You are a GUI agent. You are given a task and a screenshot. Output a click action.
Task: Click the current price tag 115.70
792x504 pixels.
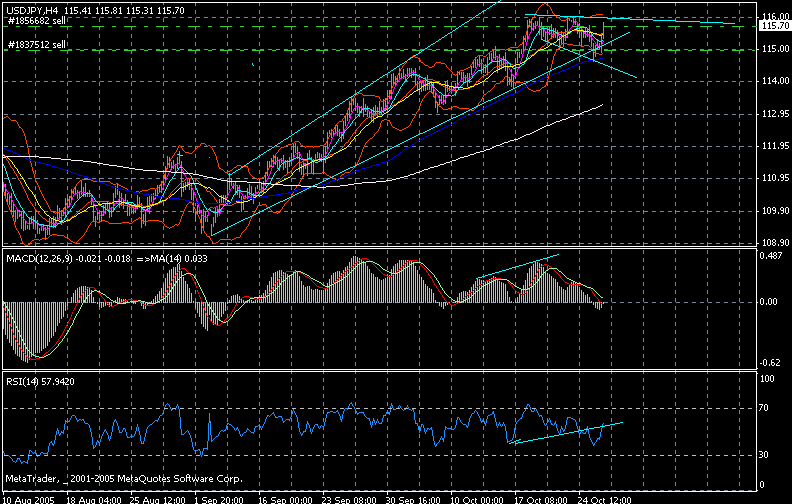775,25
